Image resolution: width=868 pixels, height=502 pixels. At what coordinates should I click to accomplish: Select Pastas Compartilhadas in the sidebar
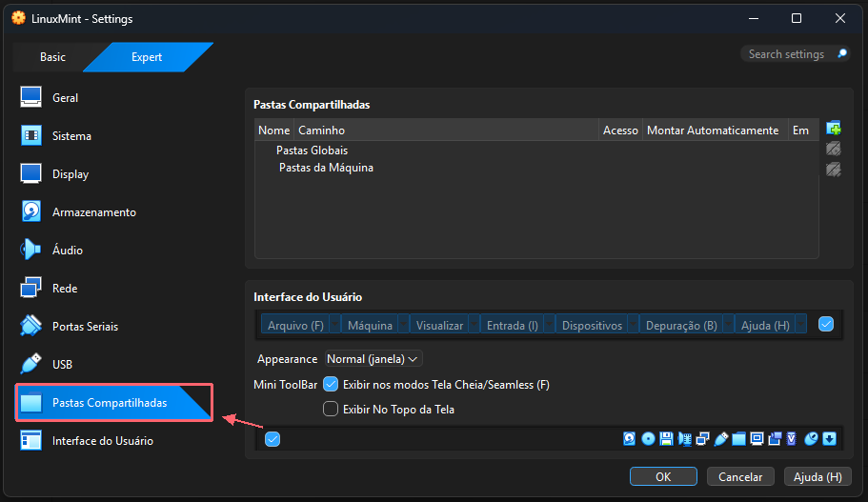114,402
